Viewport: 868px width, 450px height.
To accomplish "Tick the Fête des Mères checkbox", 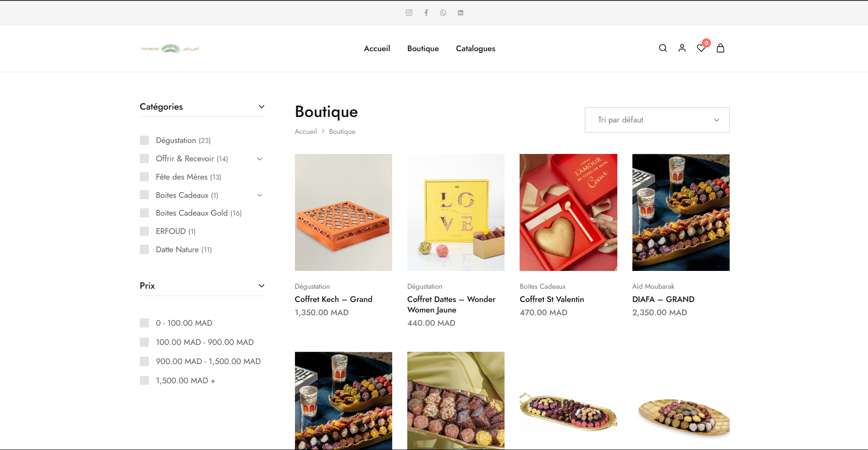I will click(x=144, y=177).
